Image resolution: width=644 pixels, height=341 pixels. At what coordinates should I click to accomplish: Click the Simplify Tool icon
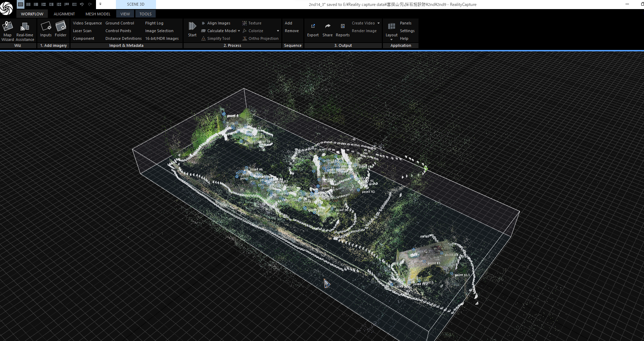pos(203,38)
